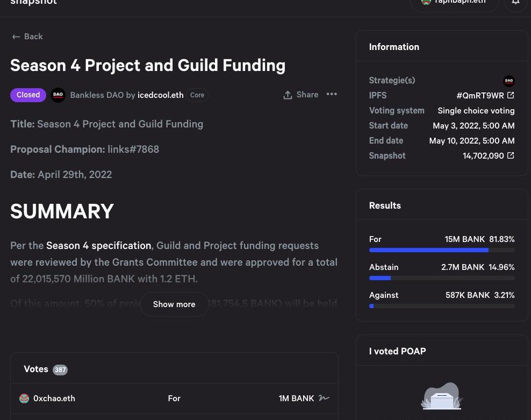Click the Share button
Image resolution: width=531 pixels, height=420 pixels.
click(301, 95)
